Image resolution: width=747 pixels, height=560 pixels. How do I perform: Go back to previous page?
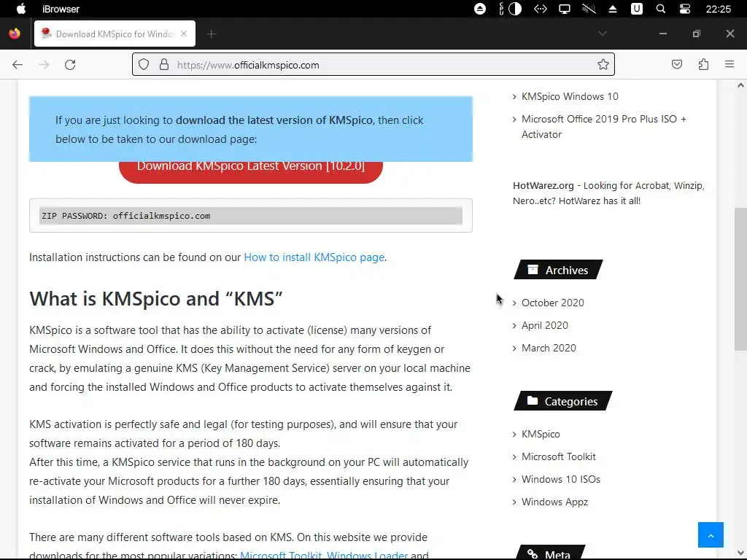[x=18, y=65]
